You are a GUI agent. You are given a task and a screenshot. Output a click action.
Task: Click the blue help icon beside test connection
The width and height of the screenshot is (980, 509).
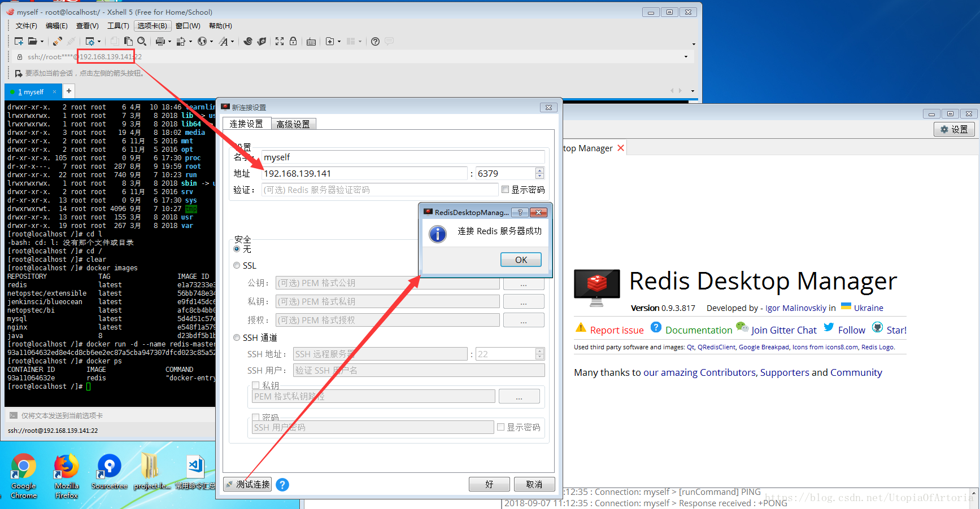point(282,485)
